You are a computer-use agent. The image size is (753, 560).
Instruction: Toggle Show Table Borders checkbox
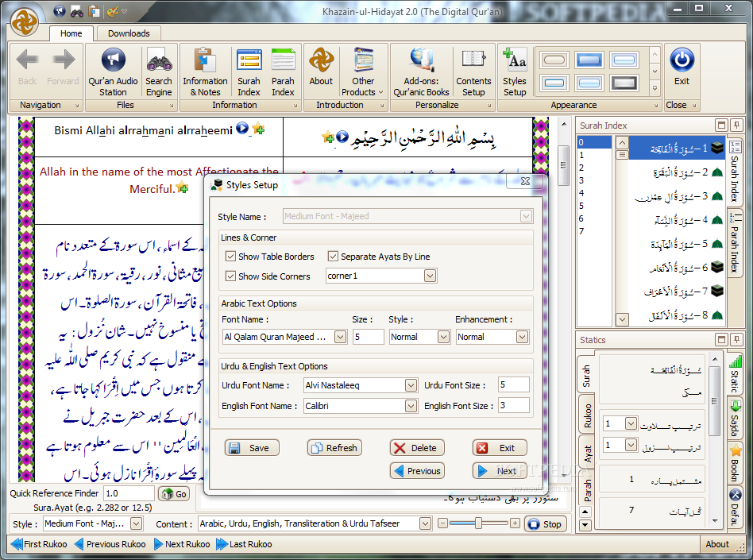tap(230, 257)
